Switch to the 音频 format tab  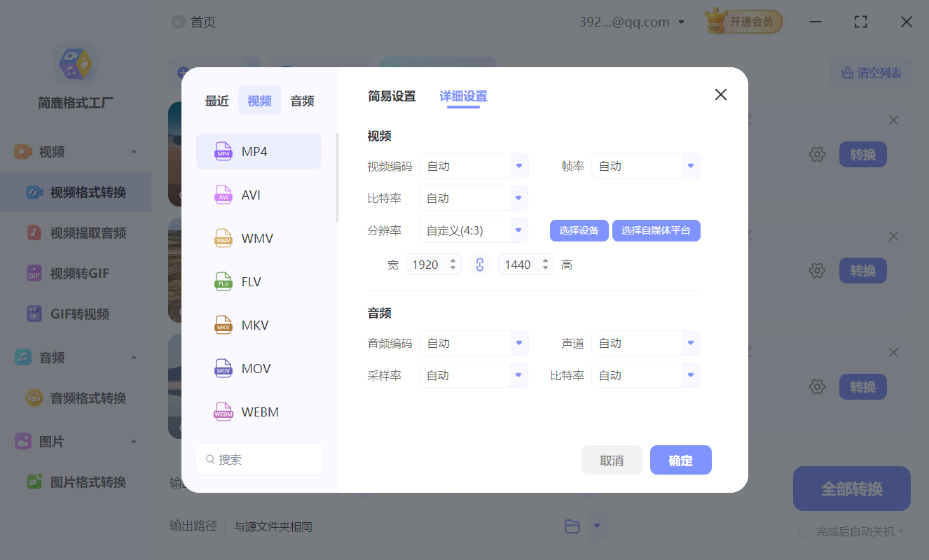[x=301, y=100]
